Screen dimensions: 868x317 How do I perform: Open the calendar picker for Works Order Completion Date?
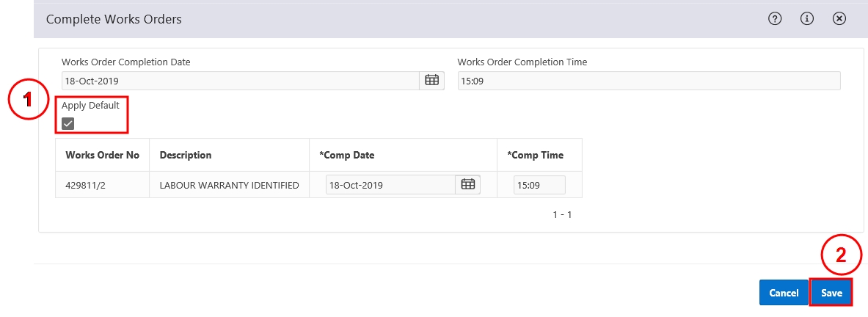coord(431,80)
